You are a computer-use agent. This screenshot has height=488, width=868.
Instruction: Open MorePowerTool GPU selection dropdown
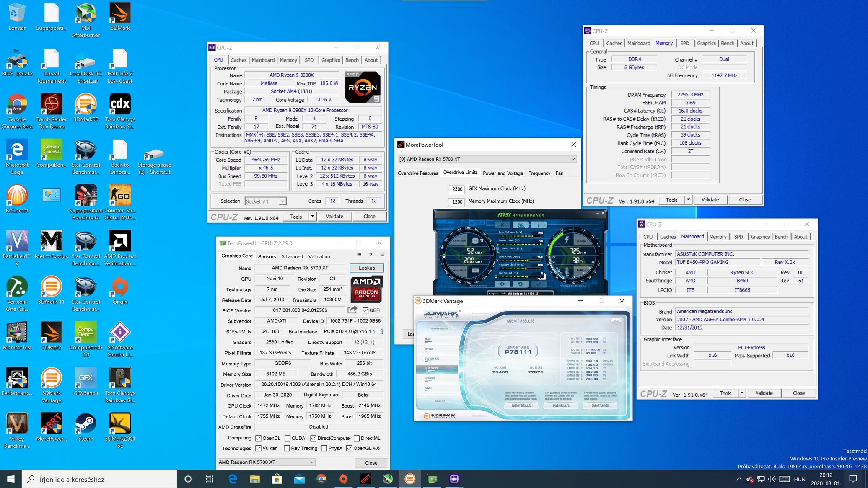pos(487,159)
